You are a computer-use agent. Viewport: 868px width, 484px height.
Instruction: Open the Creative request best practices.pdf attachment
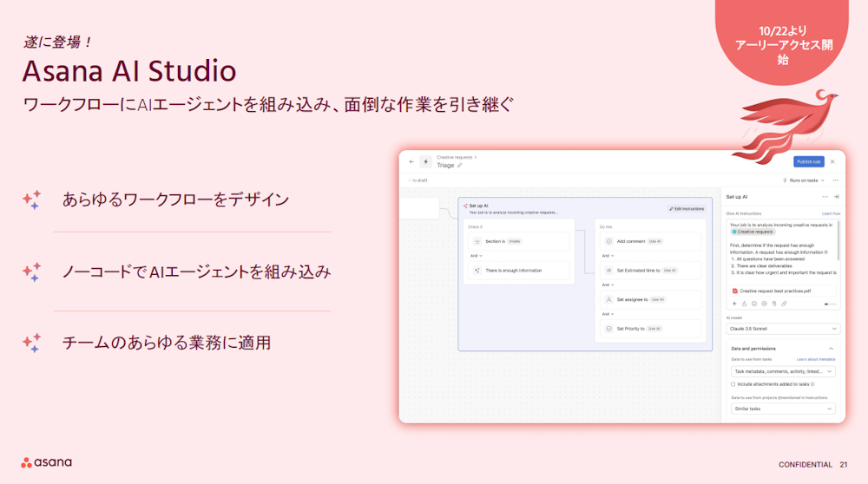pyautogui.click(x=782, y=291)
